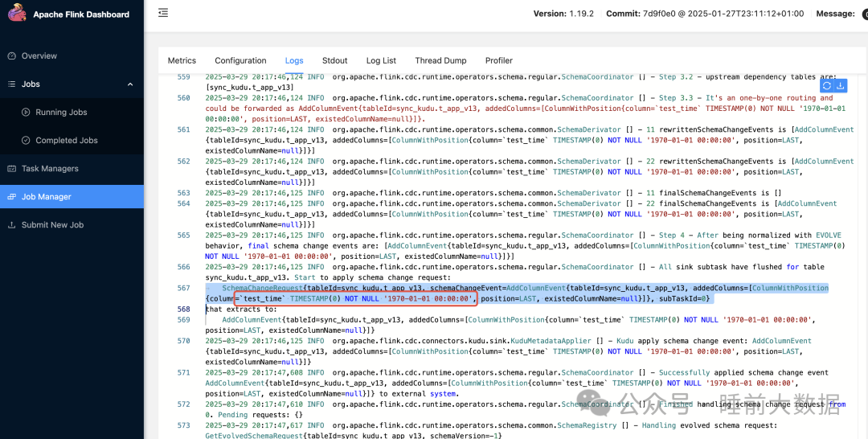The width and height of the screenshot is (868, 439).
Task: Click log line number 566
Action: coord(183,267)
